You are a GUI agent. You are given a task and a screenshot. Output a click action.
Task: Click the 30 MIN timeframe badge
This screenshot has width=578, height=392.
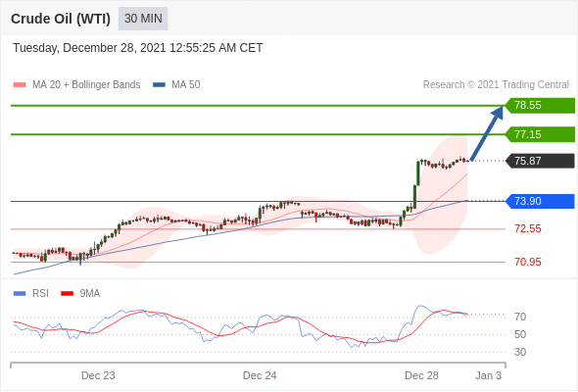[x=143, y=19]
